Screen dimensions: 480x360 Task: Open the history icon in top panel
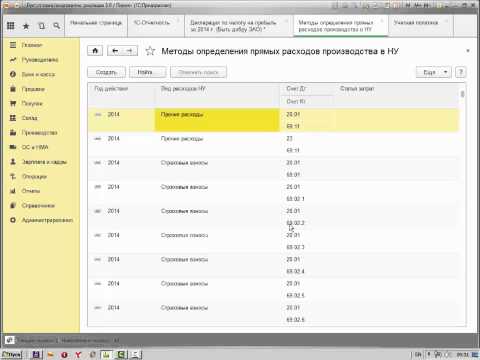click(x=41, y=26)
